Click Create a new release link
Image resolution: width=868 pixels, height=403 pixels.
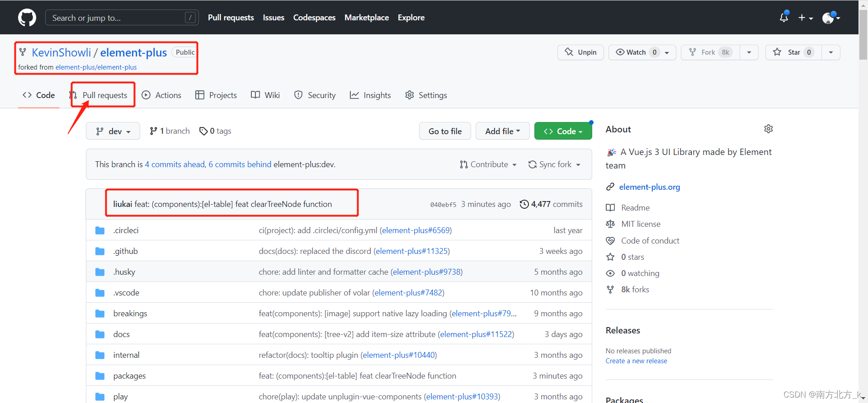click(636, 361)
